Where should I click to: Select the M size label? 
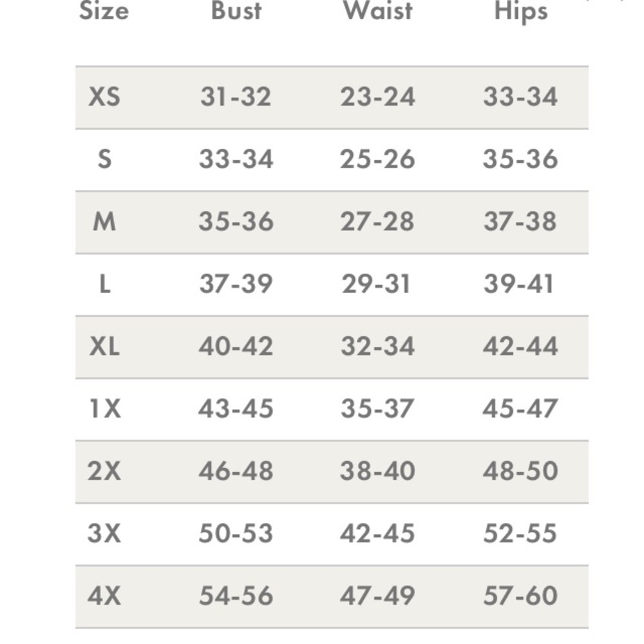[104, 222]
